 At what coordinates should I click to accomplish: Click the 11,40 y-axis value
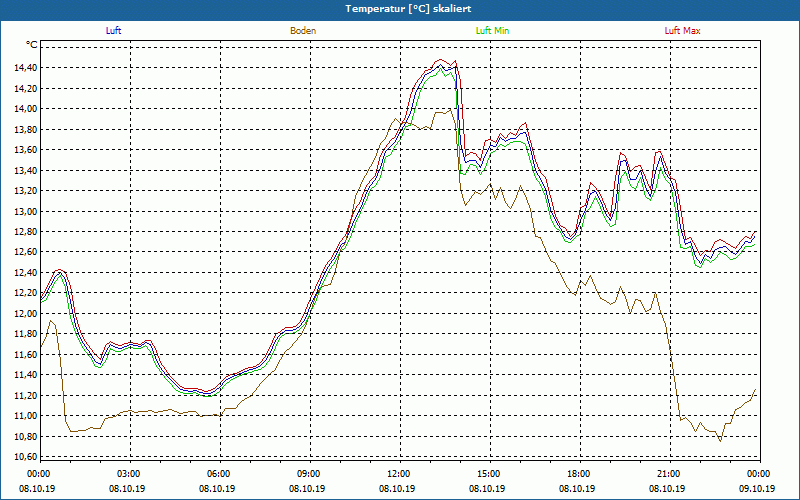click(26, 374)
